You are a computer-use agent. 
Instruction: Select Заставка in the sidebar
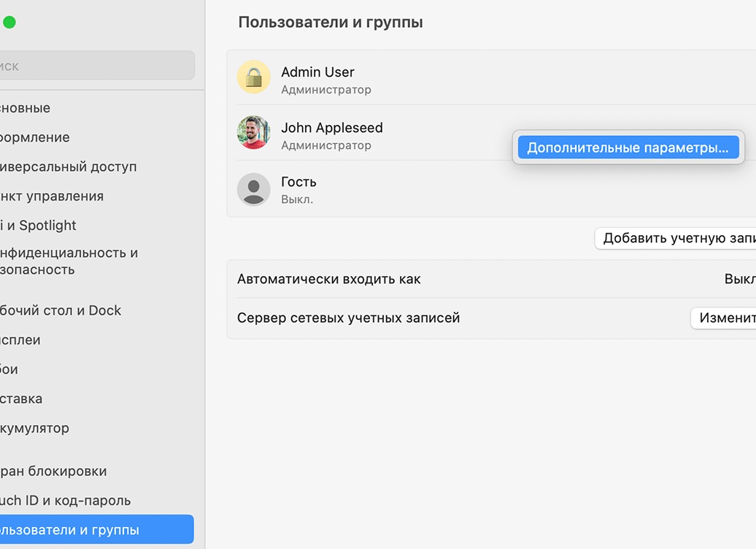(21, 399)
